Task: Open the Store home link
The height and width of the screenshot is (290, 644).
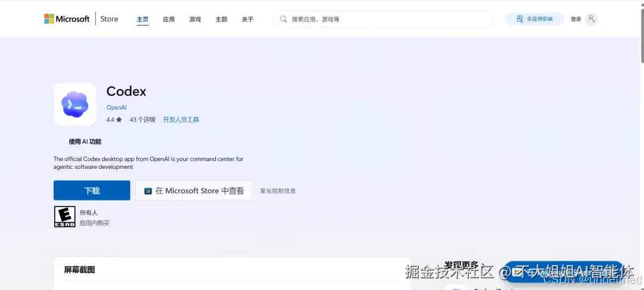Action: pos(109,19)
